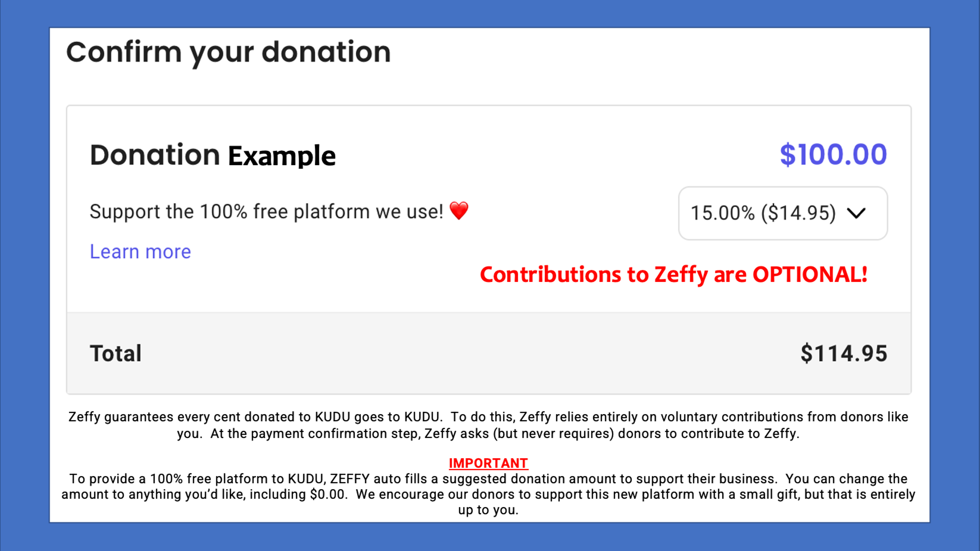Click the final up to you text
Viewport: 980px width, 551px height.
(489, 510)
